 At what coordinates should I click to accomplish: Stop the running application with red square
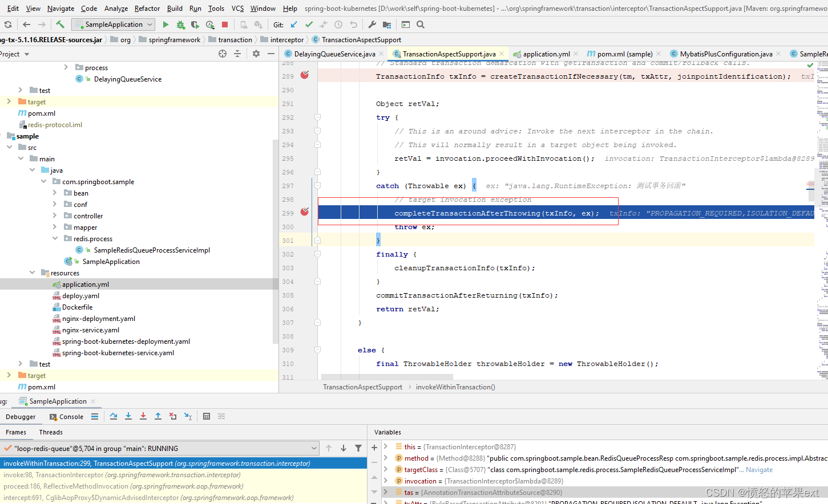pyautogui.click(x=225, y=25)
